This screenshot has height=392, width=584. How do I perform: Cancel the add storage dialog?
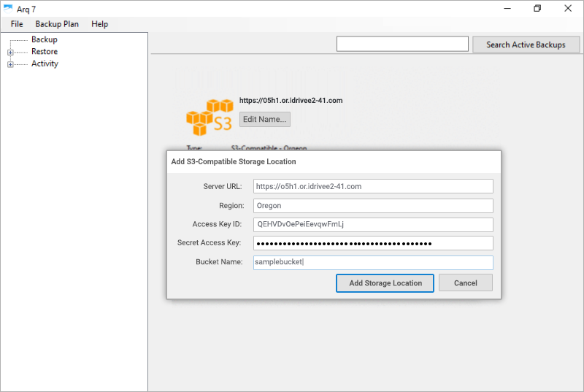(466, 283)
